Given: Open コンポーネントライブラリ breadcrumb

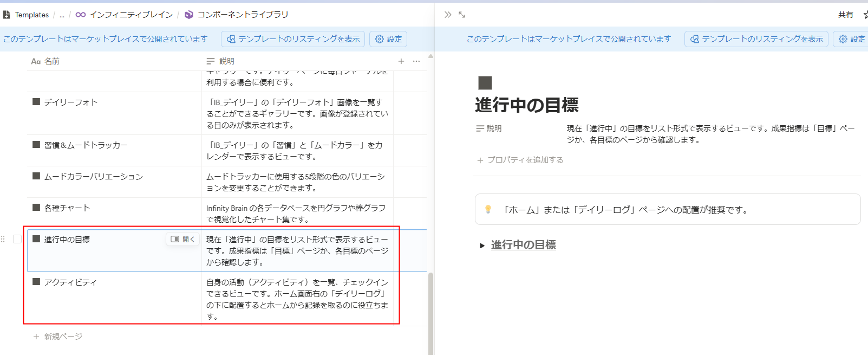Looking at the screenshot, I should [x=243, y=15].
